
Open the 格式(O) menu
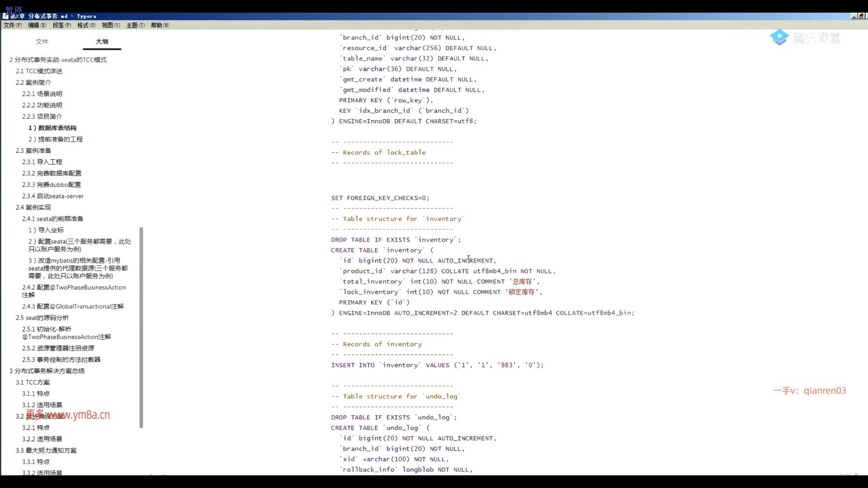(x=86, y=25)
